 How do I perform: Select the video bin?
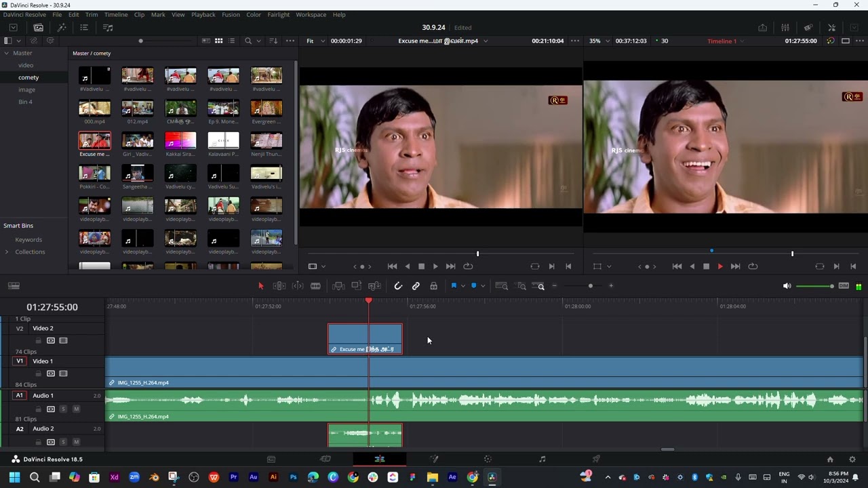[x=26, y=65]
